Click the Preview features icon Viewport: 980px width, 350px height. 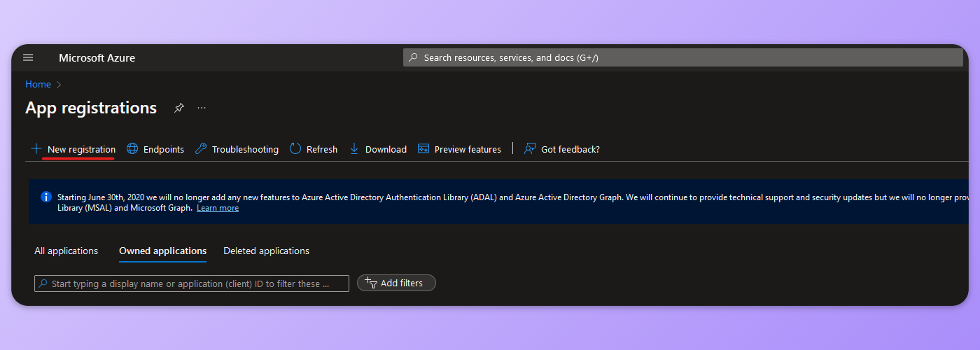click(423, 148)
